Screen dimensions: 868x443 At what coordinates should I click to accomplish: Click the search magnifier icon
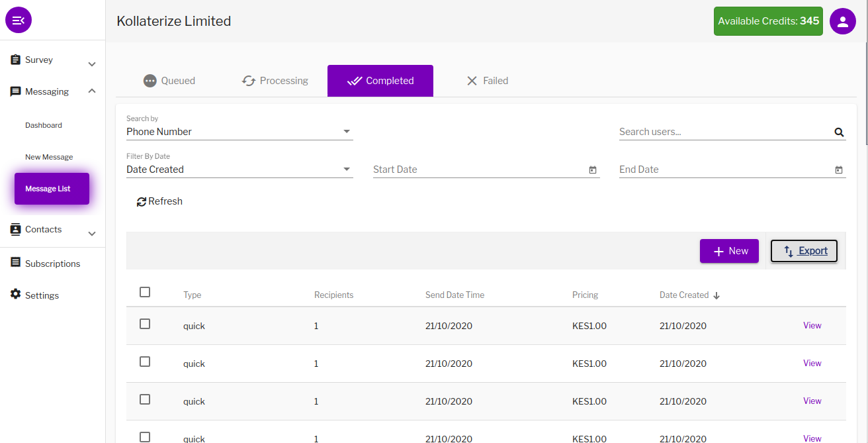(x=839, y=132)
